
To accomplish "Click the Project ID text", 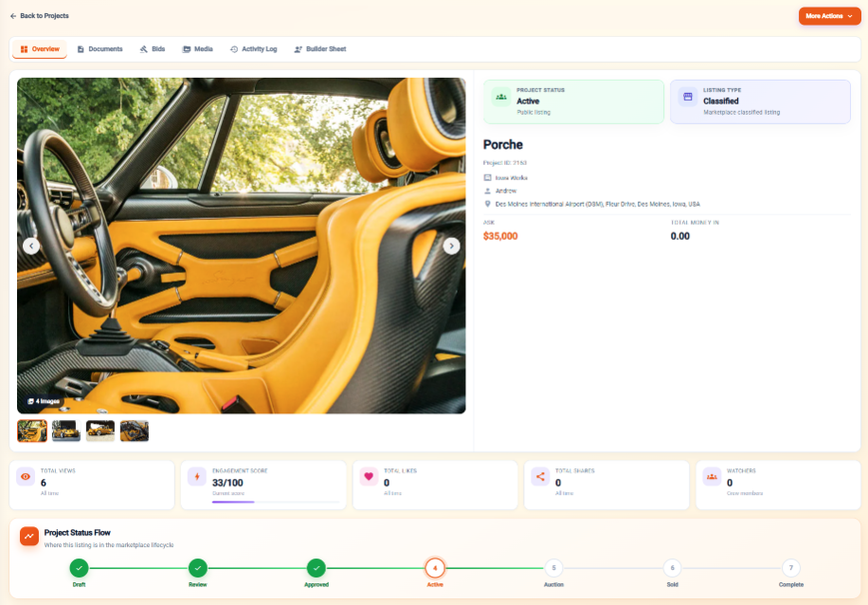I will click(505, 163).
